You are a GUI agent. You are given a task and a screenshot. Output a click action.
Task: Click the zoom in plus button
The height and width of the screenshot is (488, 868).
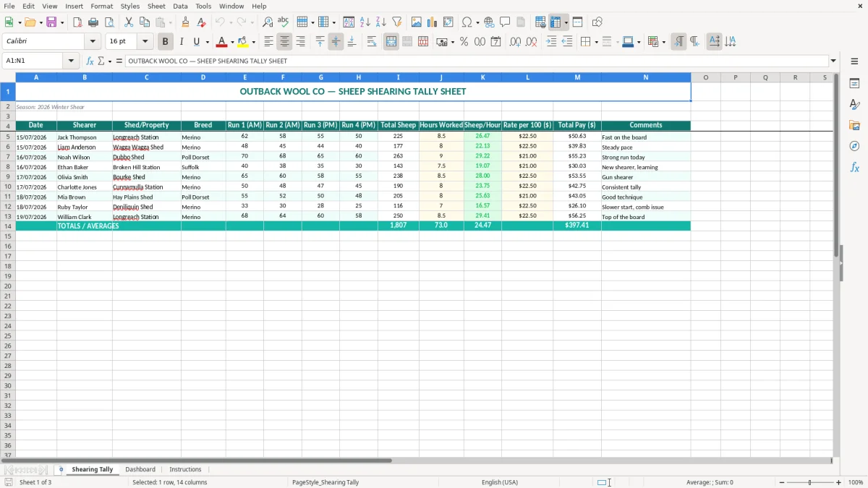(x=839, y=482)
